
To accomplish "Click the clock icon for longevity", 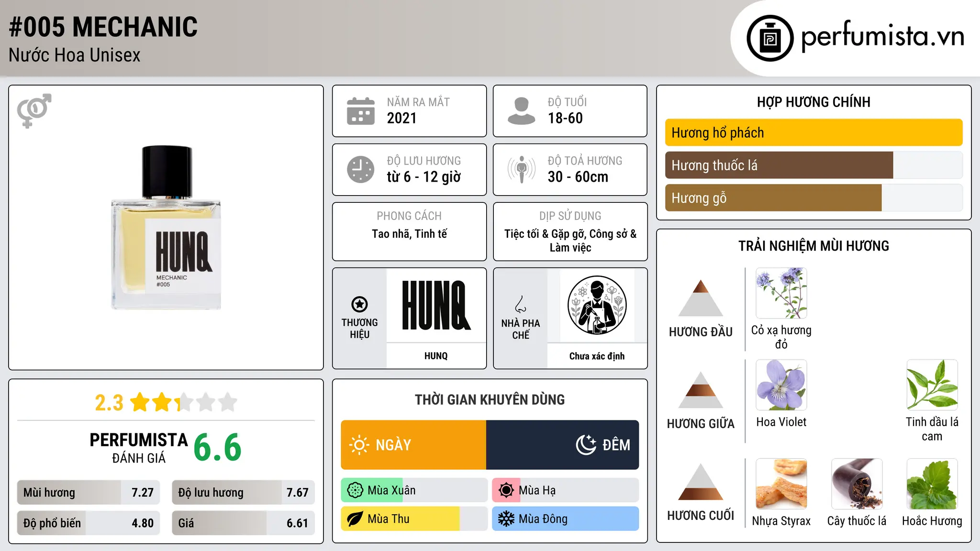I will click(x=361, y=169).
